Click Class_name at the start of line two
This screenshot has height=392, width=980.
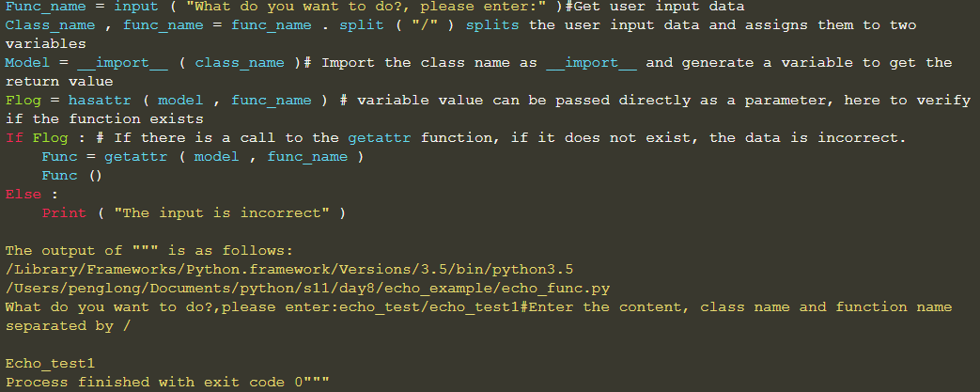(50, 25)
